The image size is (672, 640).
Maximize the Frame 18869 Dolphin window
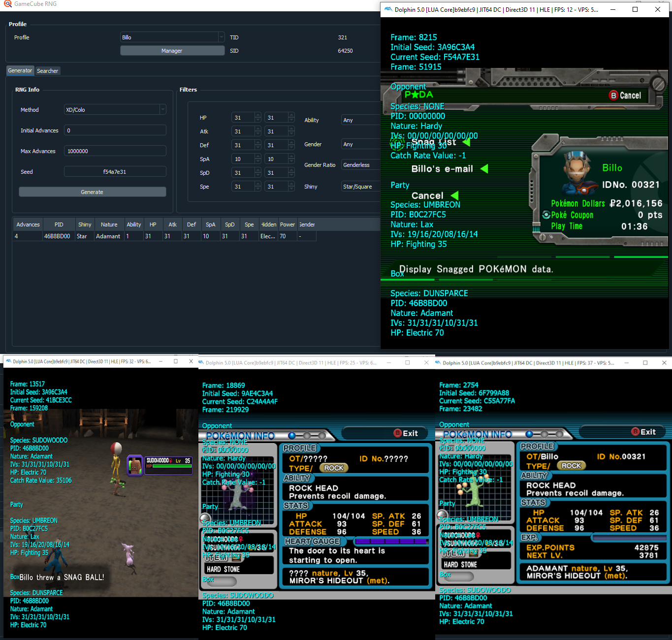click(x=407, y=363)
